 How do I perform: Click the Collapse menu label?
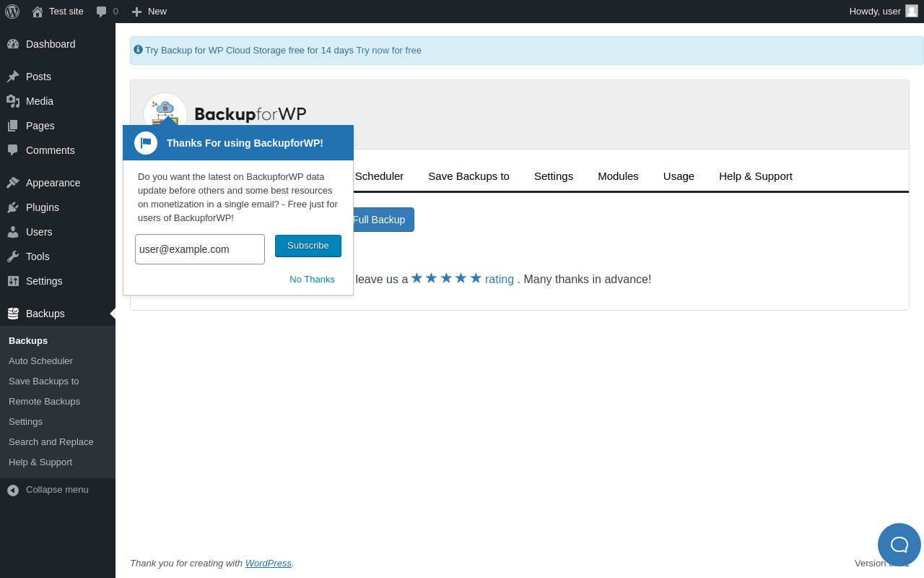click(x=57, y=490)
